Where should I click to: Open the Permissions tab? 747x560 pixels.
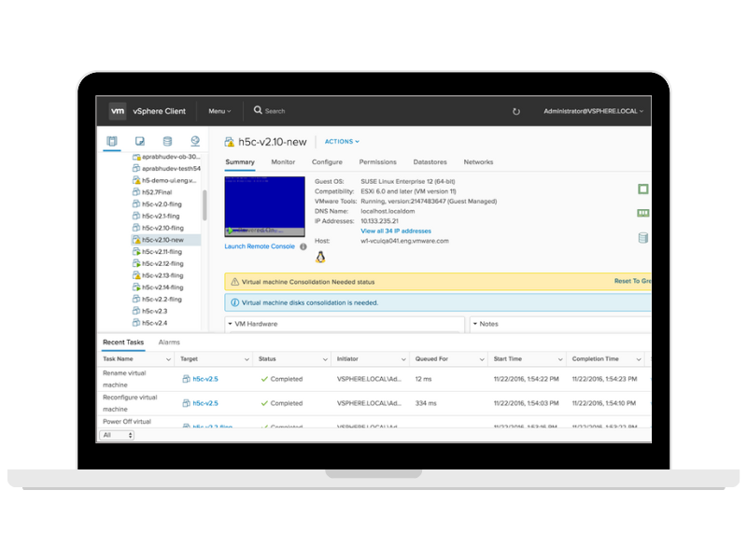[x=378, y=161]
